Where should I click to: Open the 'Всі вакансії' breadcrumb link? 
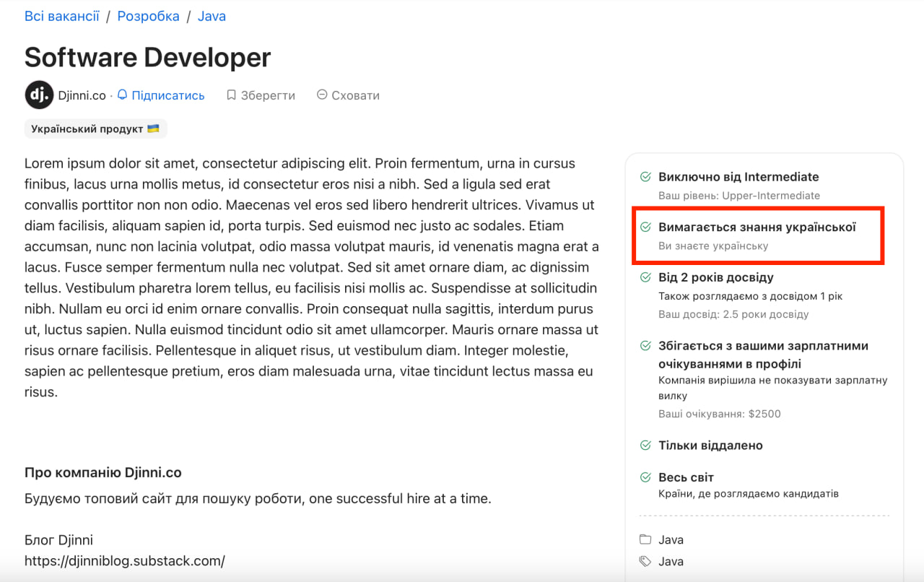[x=61, y=16]
